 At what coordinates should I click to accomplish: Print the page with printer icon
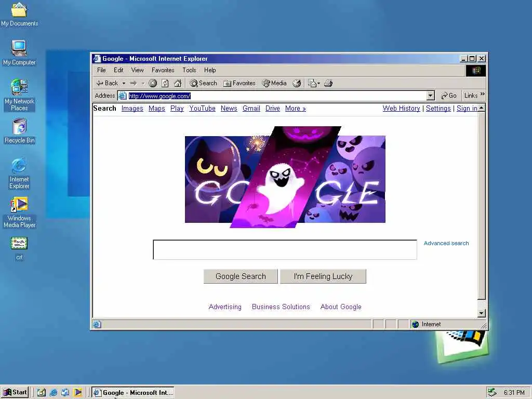click(x=328, y=83)
